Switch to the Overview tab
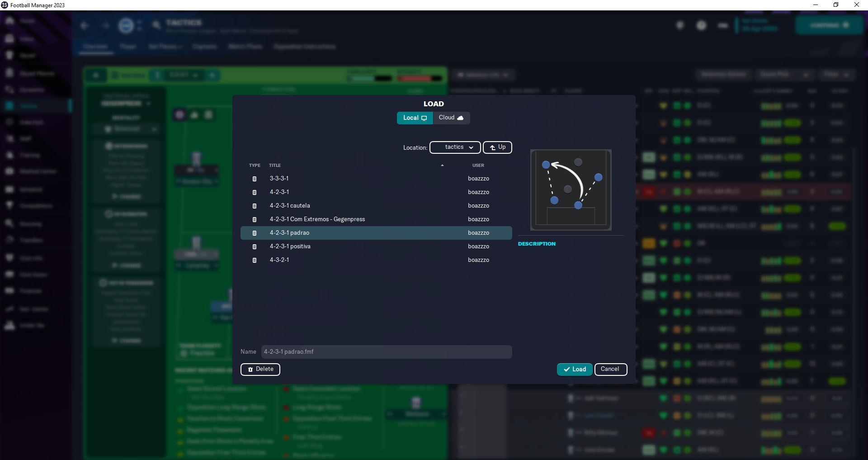The height and width of the screenshot is (460, 868). click(x=95, y=46)
